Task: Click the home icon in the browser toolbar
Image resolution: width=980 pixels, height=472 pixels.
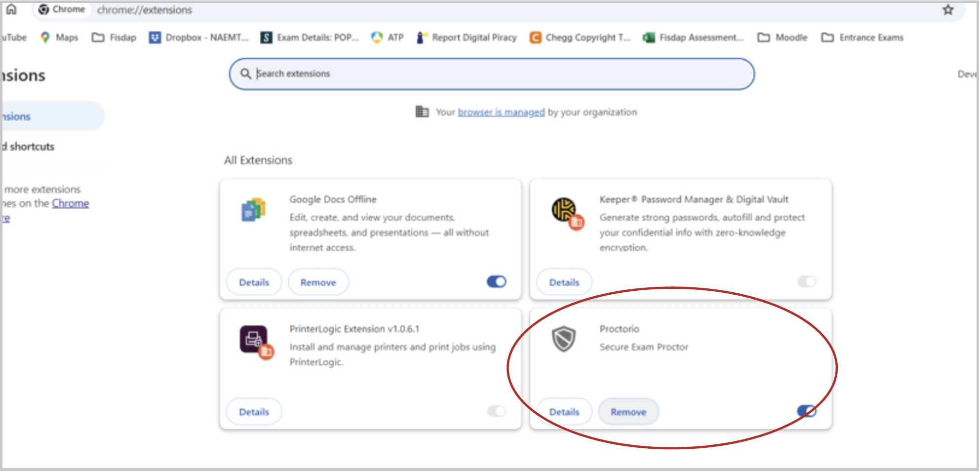Action: pyautogui.click(x=11, y=9)
